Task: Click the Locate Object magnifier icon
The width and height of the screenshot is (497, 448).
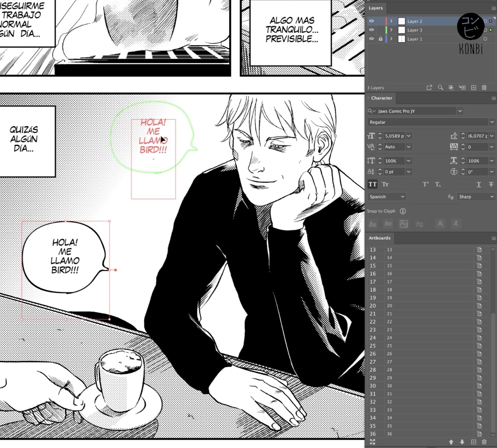Action: (x=440, y=88)
